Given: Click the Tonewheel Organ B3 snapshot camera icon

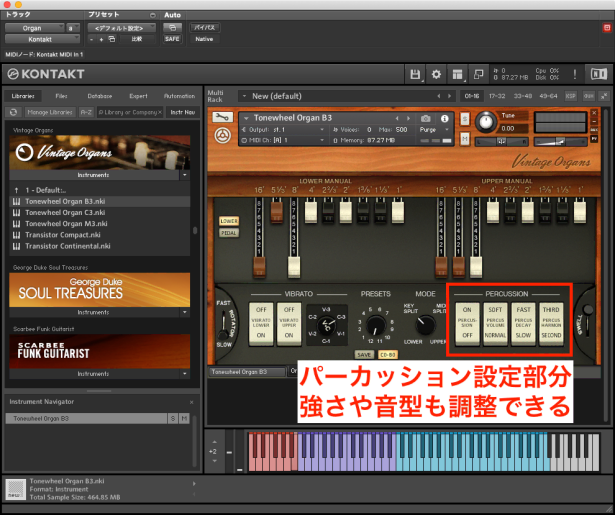Looking at the screenshot, I should [x=426, y=118].
